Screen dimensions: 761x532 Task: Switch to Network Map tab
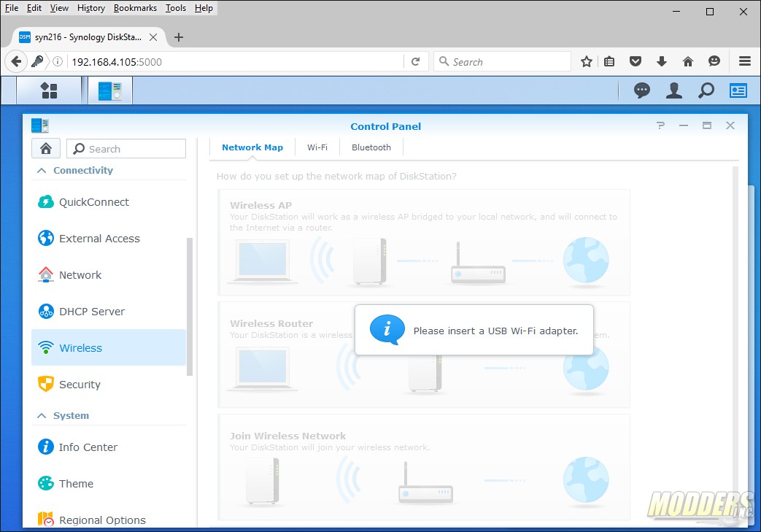pos(252,147)
